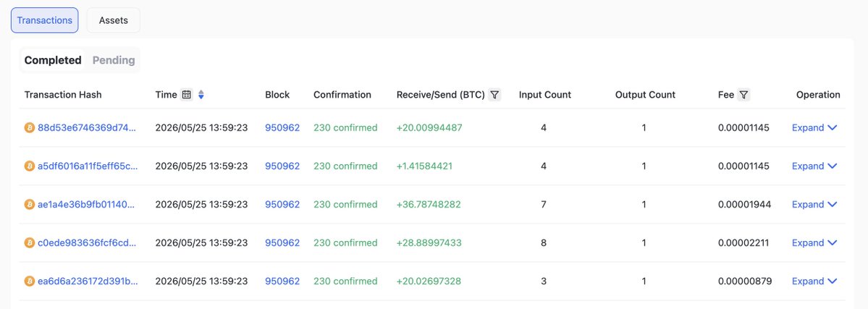Click the fee value 0.00002211
Viewport: 868px width, 309px height.
[x=743, y=242]
